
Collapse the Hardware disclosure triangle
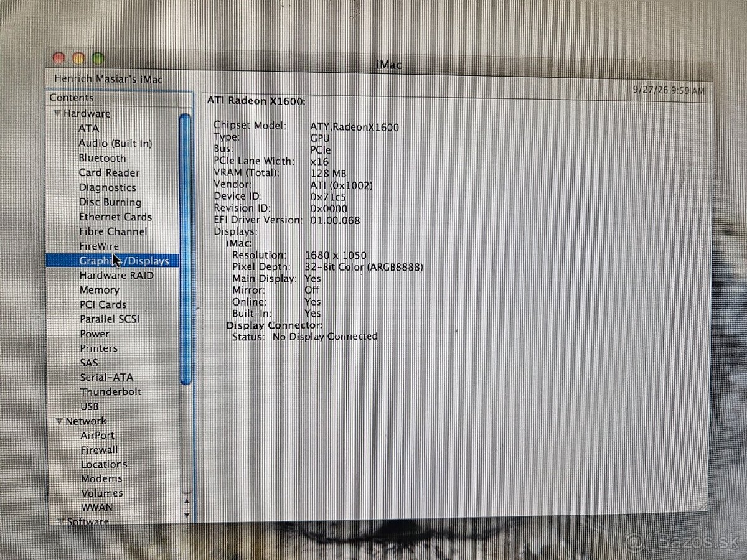(57, 113)
